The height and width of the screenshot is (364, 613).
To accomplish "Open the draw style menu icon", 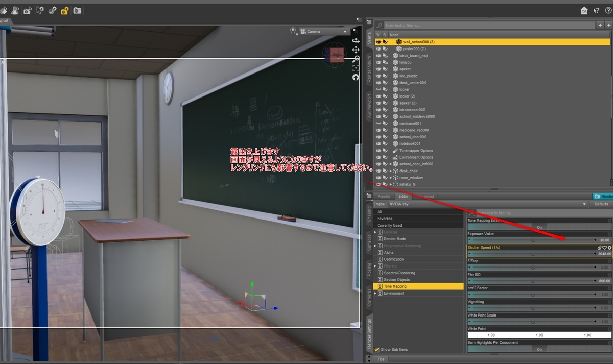I will coord(294,31).
